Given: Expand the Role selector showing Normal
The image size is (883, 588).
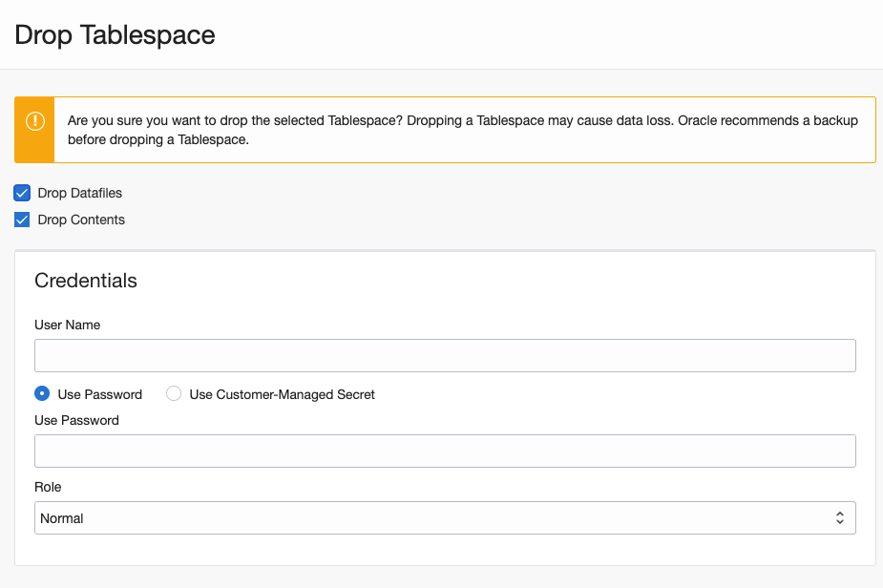Looking at the screenshot, I should tap(446, 517).
